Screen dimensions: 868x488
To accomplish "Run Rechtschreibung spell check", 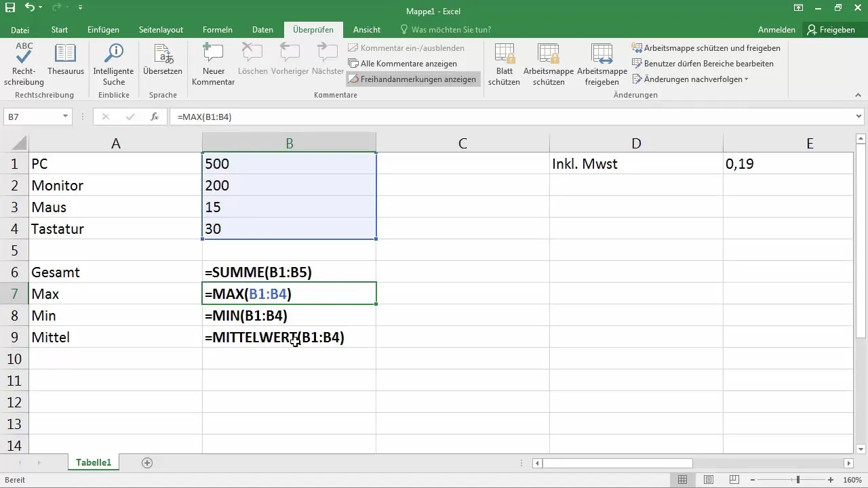I will 24,64.
